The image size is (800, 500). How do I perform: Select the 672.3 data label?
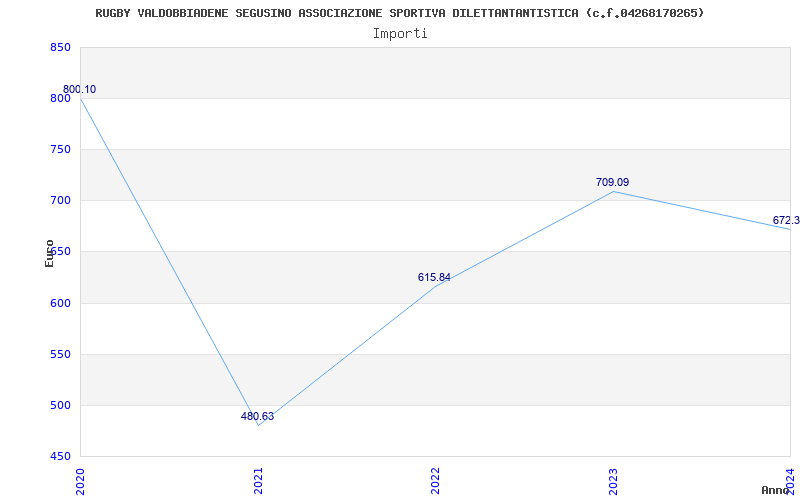point(786,220)
